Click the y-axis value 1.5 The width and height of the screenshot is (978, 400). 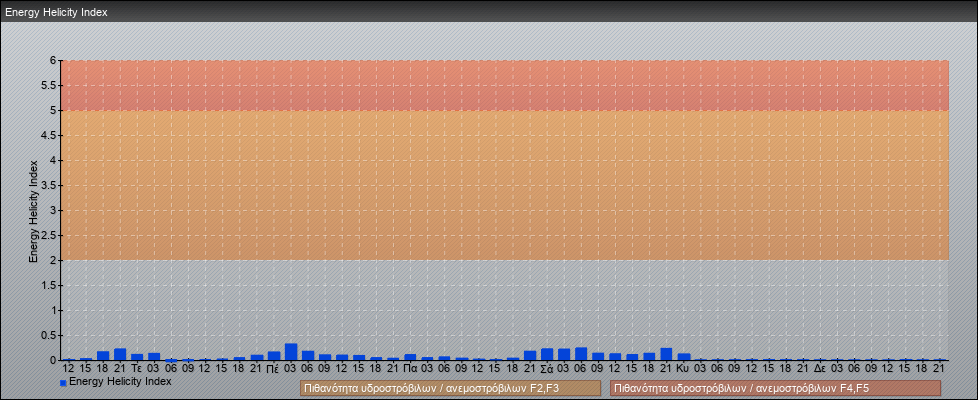coord(50,285)
